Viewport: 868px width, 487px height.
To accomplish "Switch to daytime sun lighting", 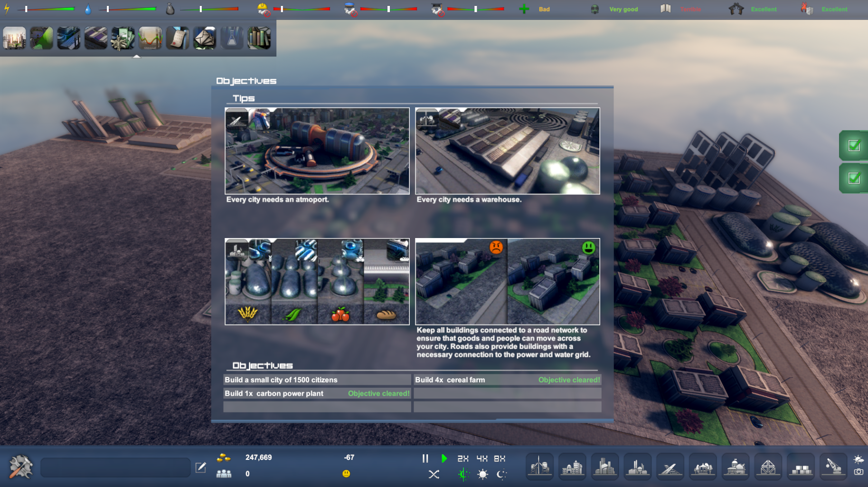I will (x=483, y=474).
